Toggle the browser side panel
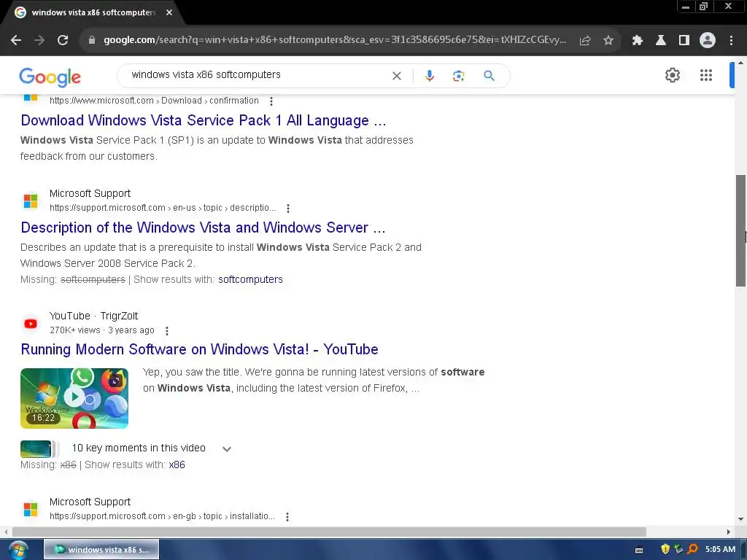This screenshot has width=747, height=560. coord(684,41)
